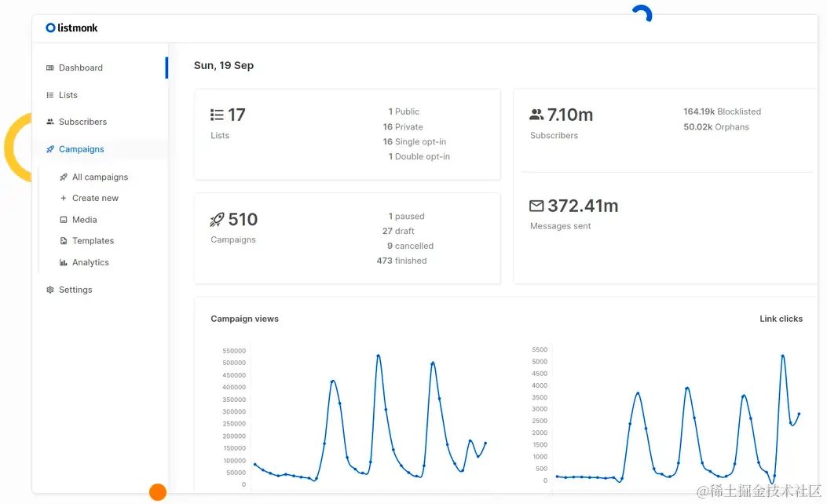Click the plus icon for Create new
This screenshot has width=827, height=504.
pyautogui.click(x=64, y=199)
